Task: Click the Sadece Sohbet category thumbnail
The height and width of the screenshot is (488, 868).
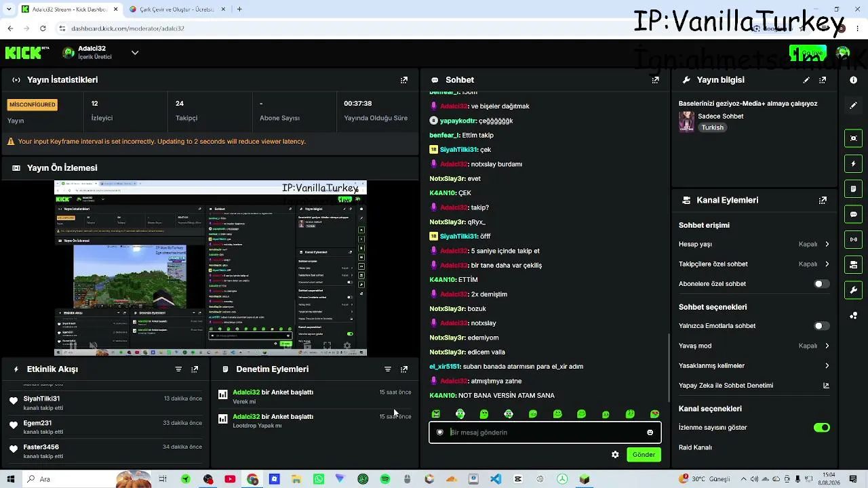Action: pyautogui.click(x=686, y=122)
